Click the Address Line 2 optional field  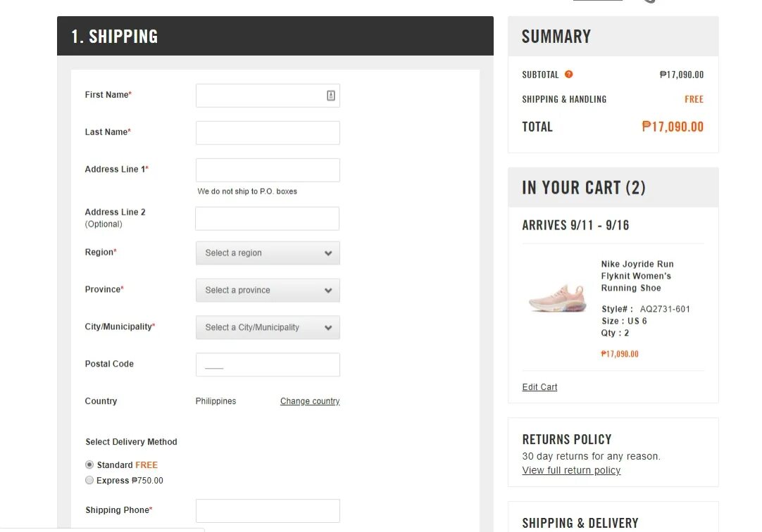267,219
